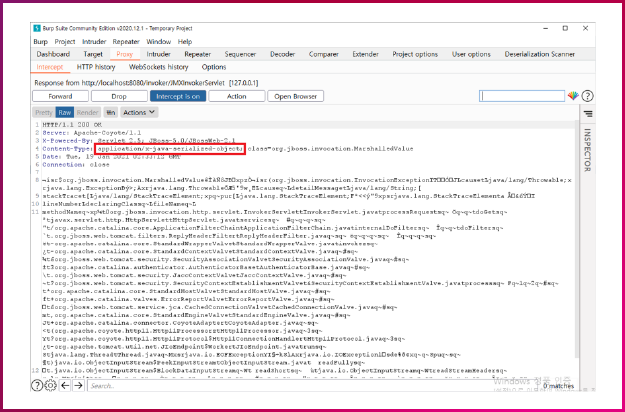The width and height of the screenshot is (625, 412).
Task: Click the Date header line
Action: point(112,157)
